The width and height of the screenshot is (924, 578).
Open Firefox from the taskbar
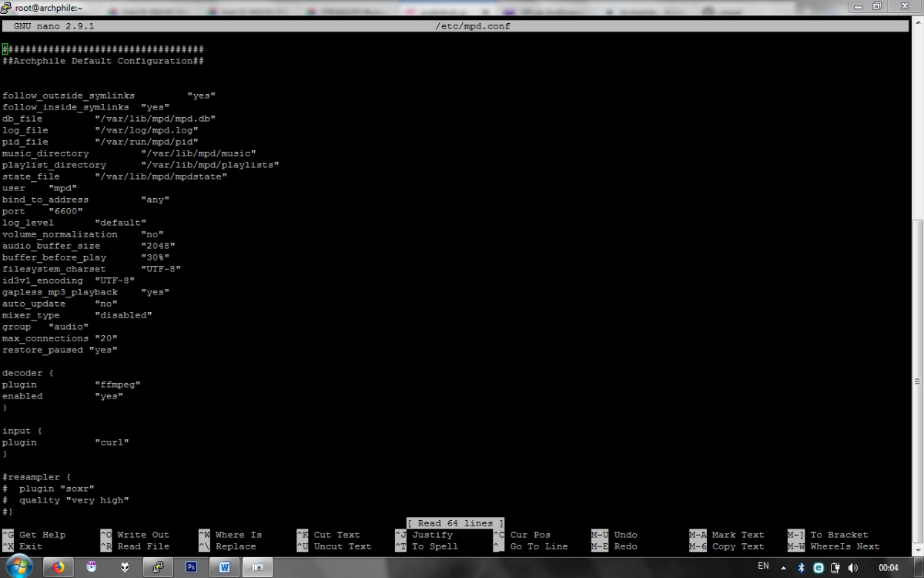[57, 566]
